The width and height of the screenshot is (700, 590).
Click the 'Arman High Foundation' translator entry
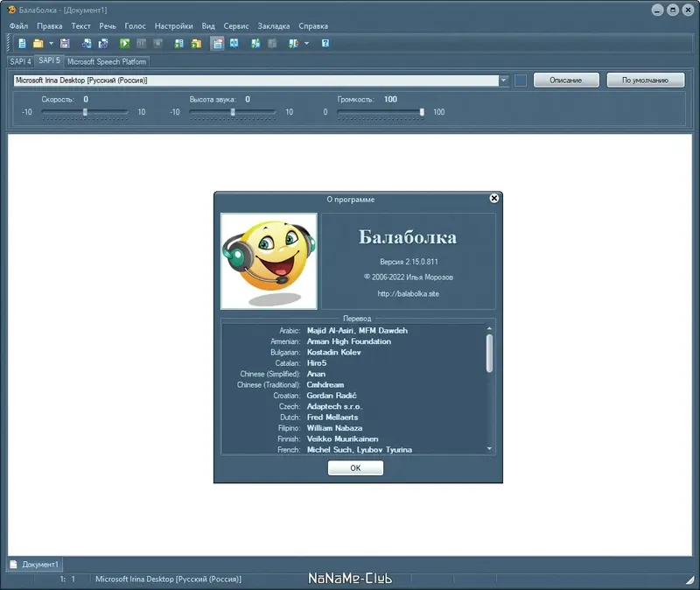[348, 341]
